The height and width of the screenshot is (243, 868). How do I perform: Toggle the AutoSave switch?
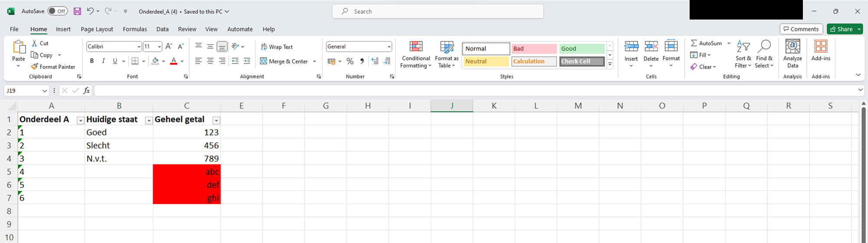point(57,11)
